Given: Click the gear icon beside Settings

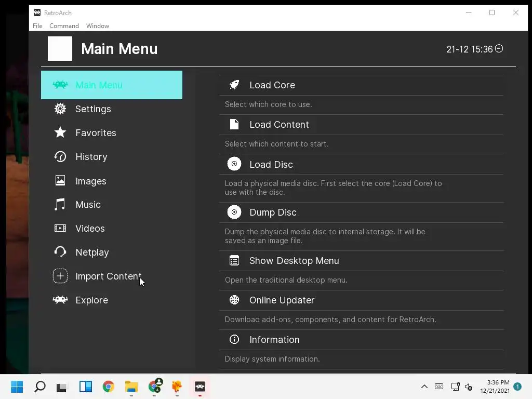Looking at the screenshot, I should click(60, 109).
